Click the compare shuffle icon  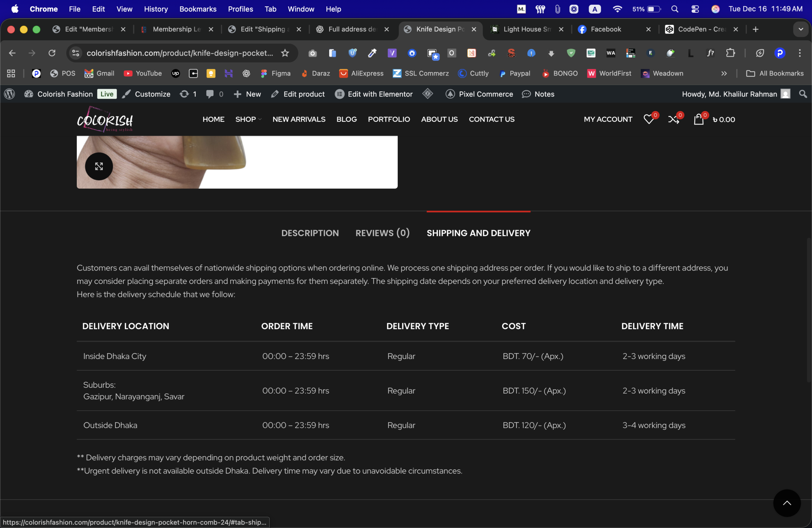pos(673,119)
